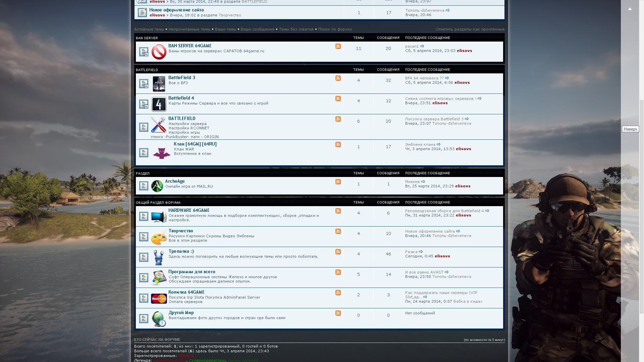Image resolution: width=644 pixels, height=362 pixels.
Task: Click the red ban sign forum icon
Action: click(x=159, y=52)
